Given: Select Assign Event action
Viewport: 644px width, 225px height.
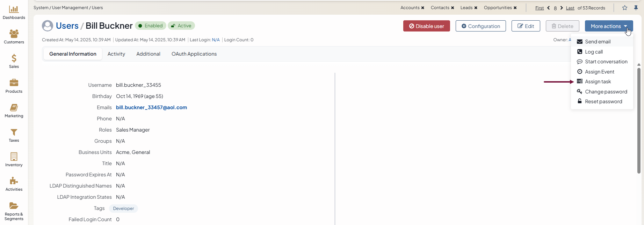Looking at the screenshot, I should [x=602, y=72].
